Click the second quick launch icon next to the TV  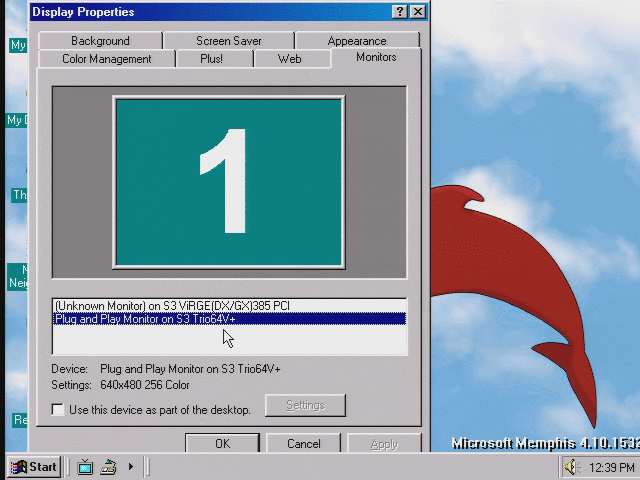click(109, 467)
